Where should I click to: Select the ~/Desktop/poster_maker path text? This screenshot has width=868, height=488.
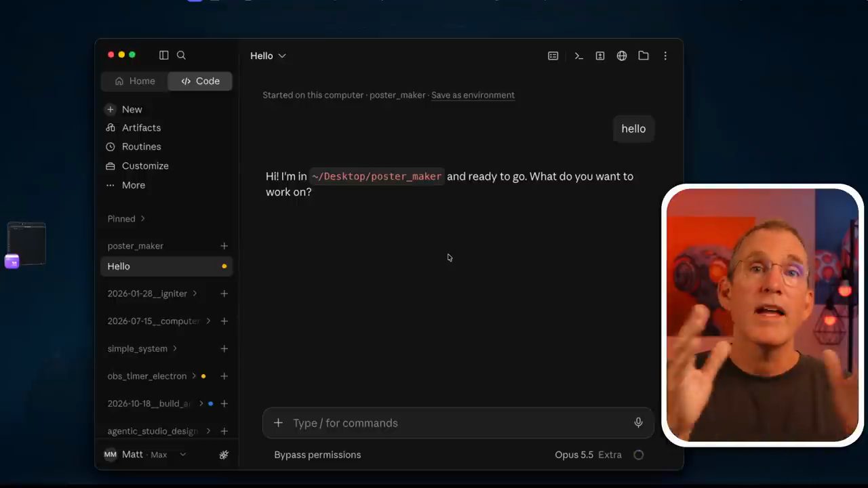[376, 176]
